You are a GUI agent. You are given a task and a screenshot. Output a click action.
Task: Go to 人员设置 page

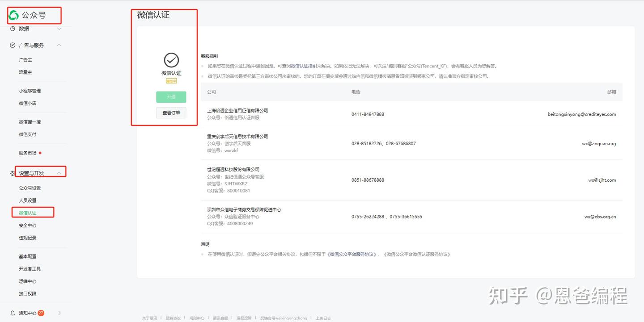[28, 201]
